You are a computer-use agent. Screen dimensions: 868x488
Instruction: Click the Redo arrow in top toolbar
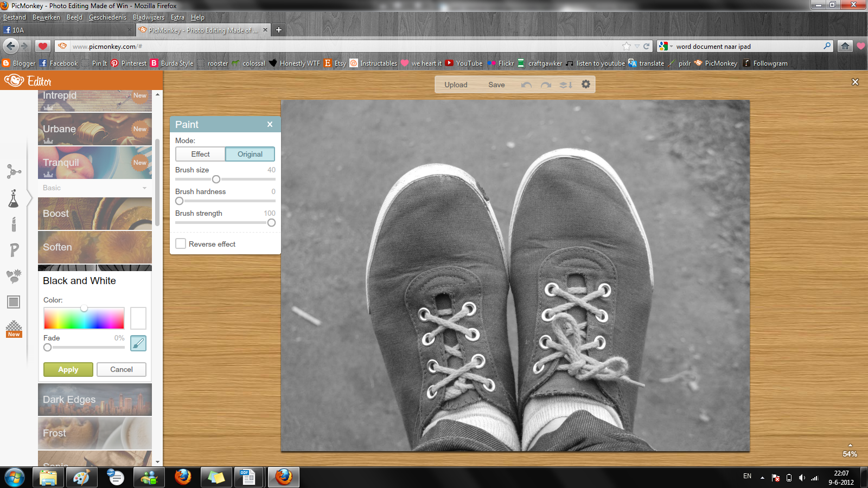tap(546, 85)
